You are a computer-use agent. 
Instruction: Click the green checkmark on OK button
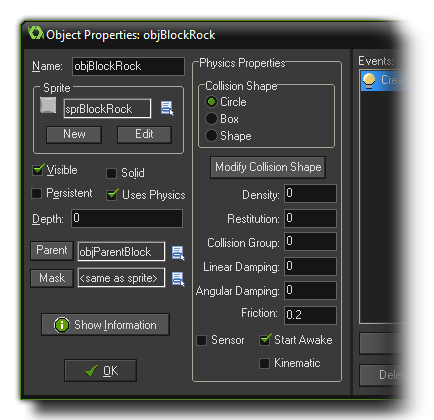91,371
